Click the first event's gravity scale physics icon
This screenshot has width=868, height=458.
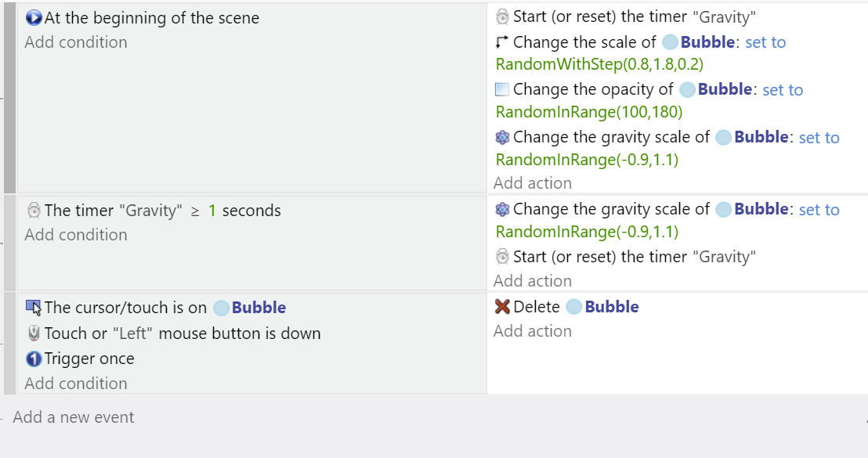[x=502, y=138]
